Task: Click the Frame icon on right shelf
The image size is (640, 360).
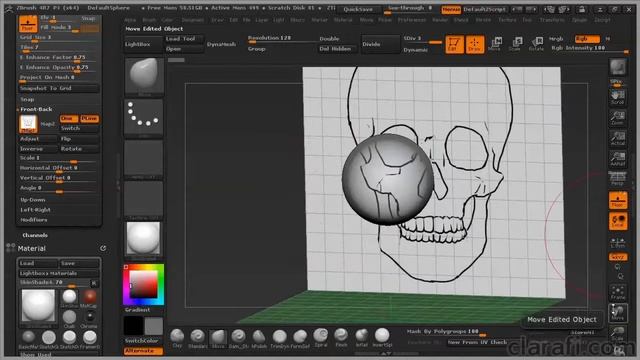Action: 618,292
